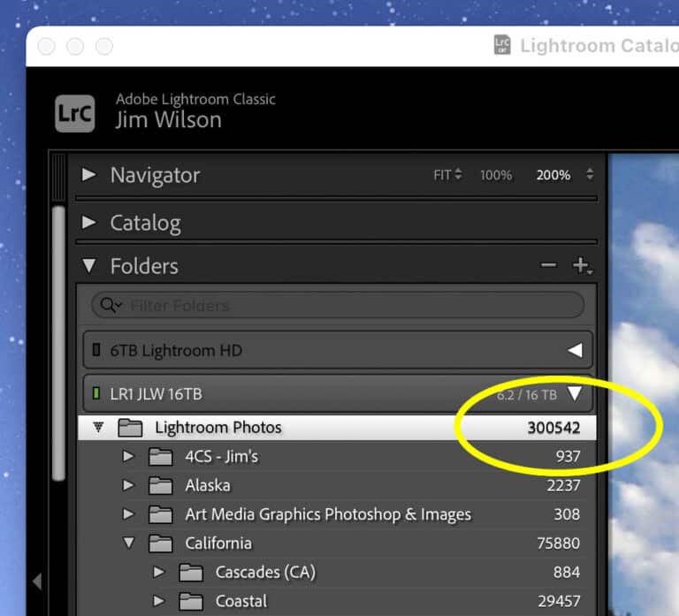Click the left panel vertical scrollbar
The height and width of the screenshot is (616, 679).
(58, 343)
